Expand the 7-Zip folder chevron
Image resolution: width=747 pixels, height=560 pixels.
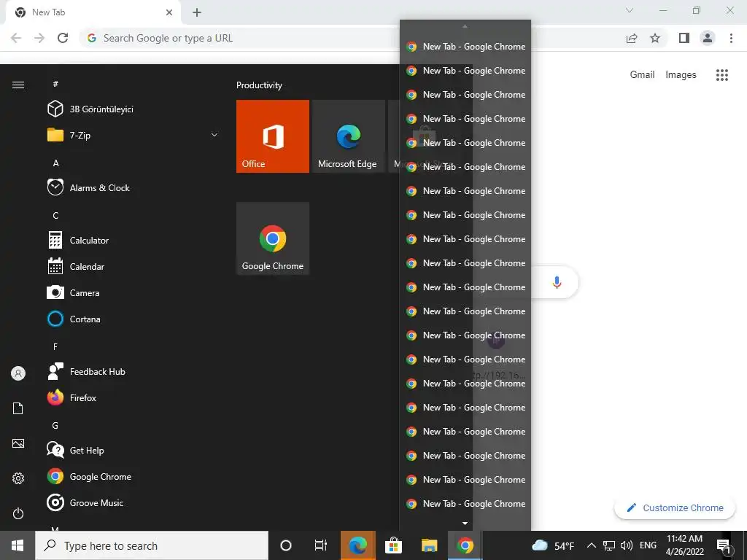214,135
